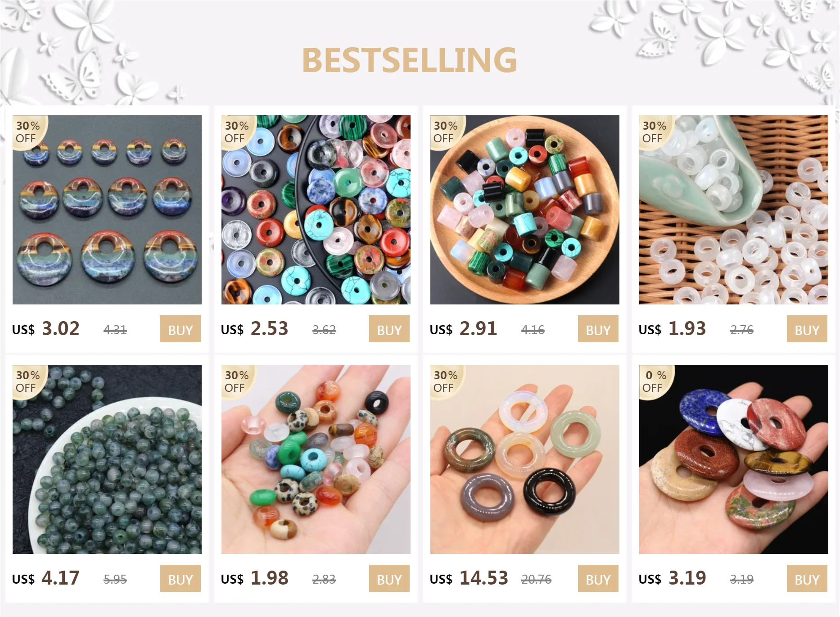This screenshot has height=617, width=840.
Task: Click BUY for the US$ 2.53 item
Action: (x=389, y=329)
